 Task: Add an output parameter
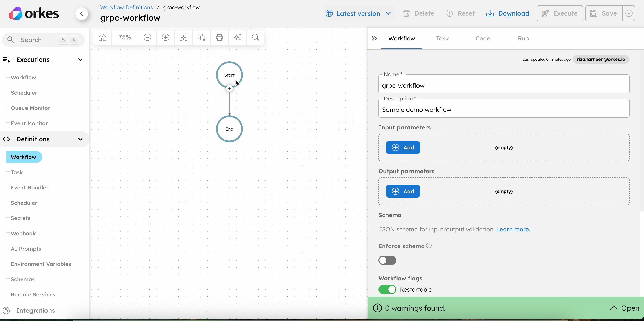pyautogui.click(x=403, y=191)
